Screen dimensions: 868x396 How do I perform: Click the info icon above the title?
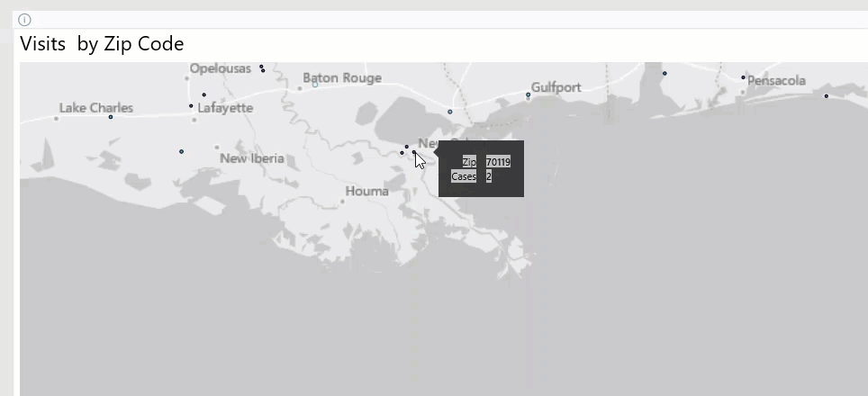tap(24, 20)
